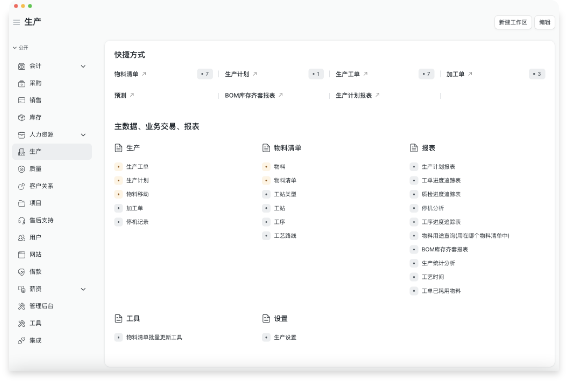This screenshot has height=383, width=568.
Task: Click the 新建工作区 button
Action: [513, 22]
